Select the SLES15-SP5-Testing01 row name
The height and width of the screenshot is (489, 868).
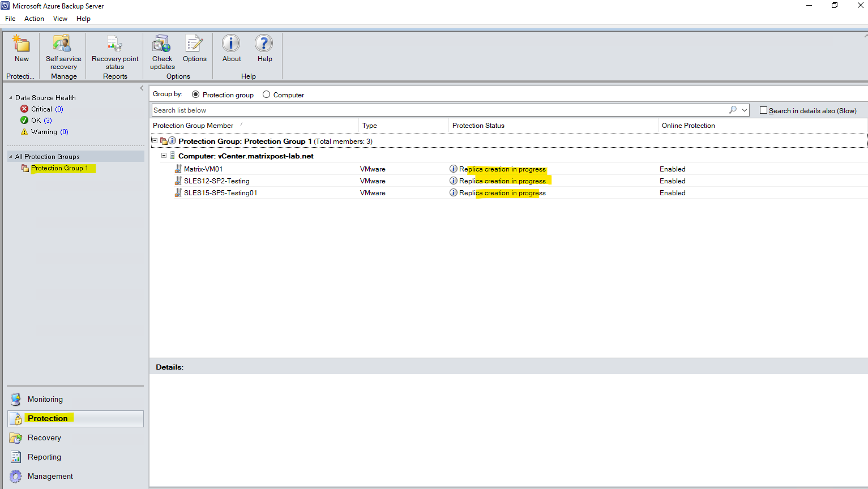221,192
